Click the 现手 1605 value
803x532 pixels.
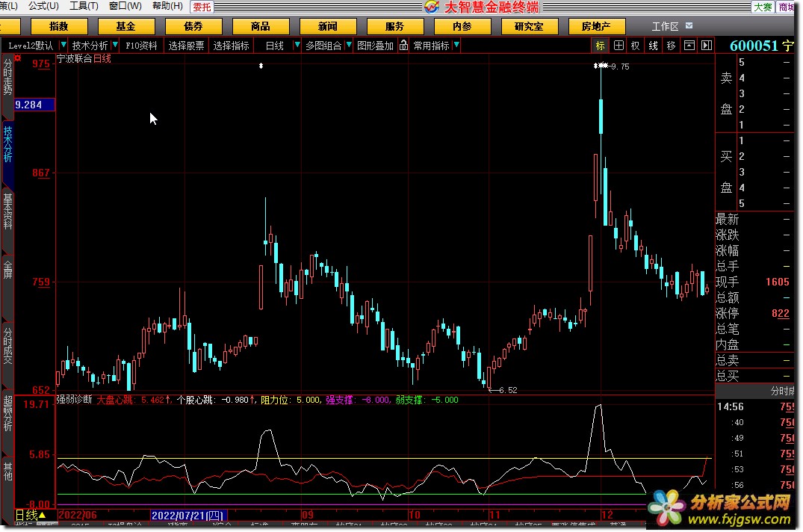pos(777,282)
